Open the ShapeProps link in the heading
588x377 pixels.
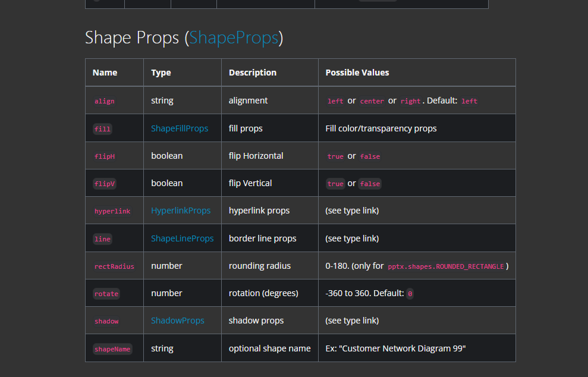(234, 38)
